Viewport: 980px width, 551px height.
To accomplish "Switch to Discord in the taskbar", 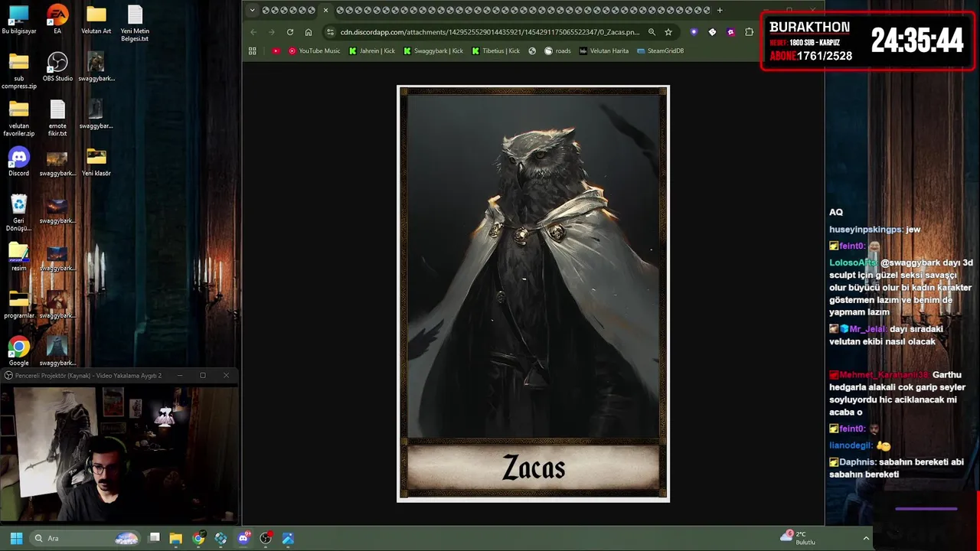I will [x=243, y=538].
